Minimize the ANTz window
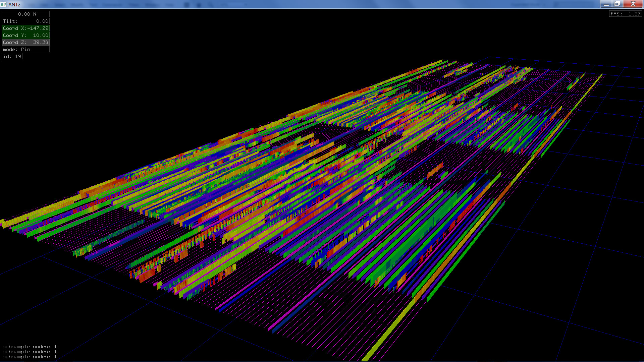This screenshot has width=644, height=362. 606,4
